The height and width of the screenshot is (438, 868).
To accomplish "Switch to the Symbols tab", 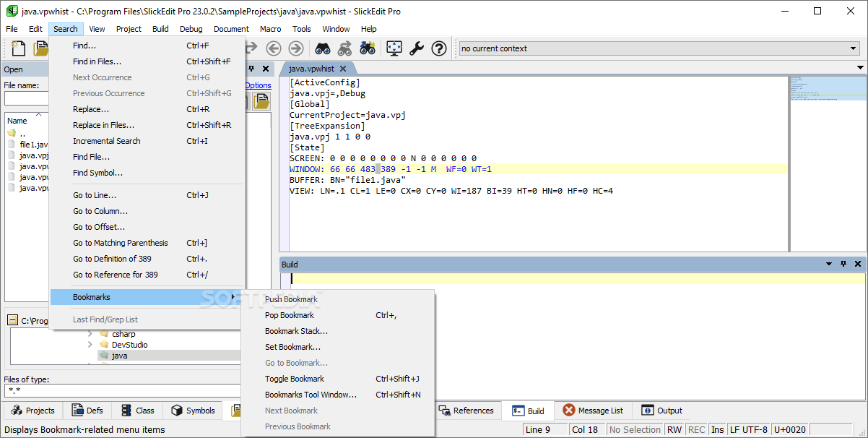I will [x=193, y=411].
